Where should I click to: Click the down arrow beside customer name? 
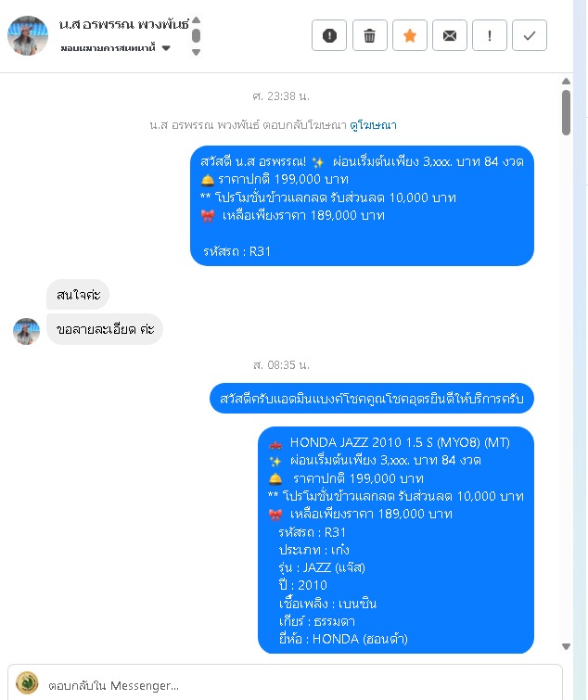click(x=196, y=52)
